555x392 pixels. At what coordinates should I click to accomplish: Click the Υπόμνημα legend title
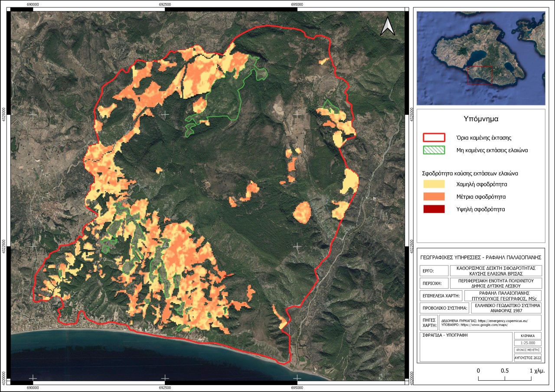tap(481, 118)
